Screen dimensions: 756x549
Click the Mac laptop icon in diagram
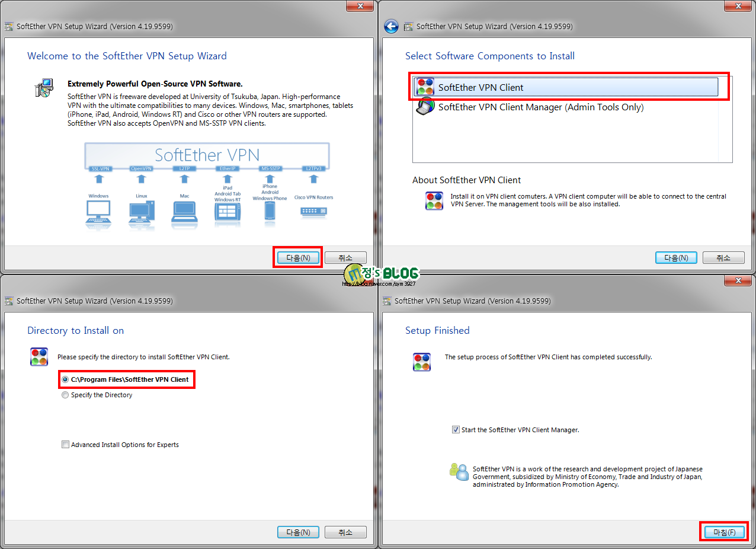pos(184,214)
